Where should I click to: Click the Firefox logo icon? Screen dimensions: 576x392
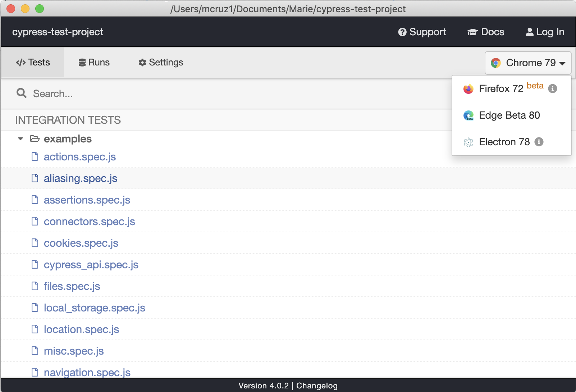[468, 88]
